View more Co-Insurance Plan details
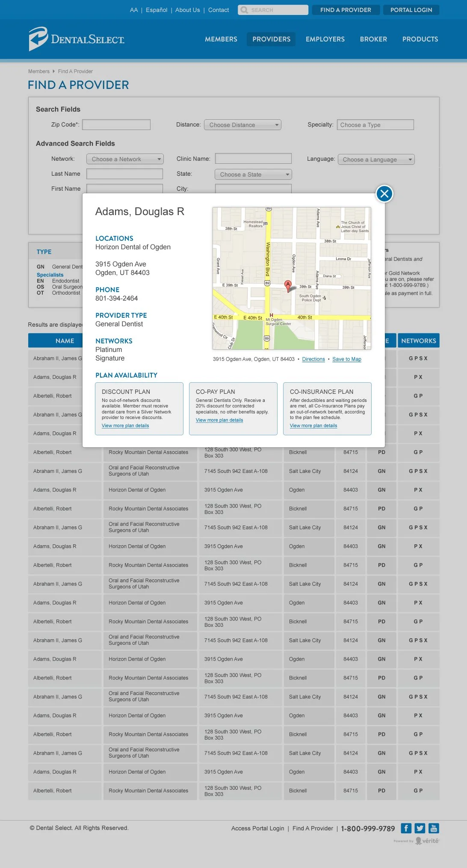This screenshot has height=868, width=467. [x=313, y=425]
